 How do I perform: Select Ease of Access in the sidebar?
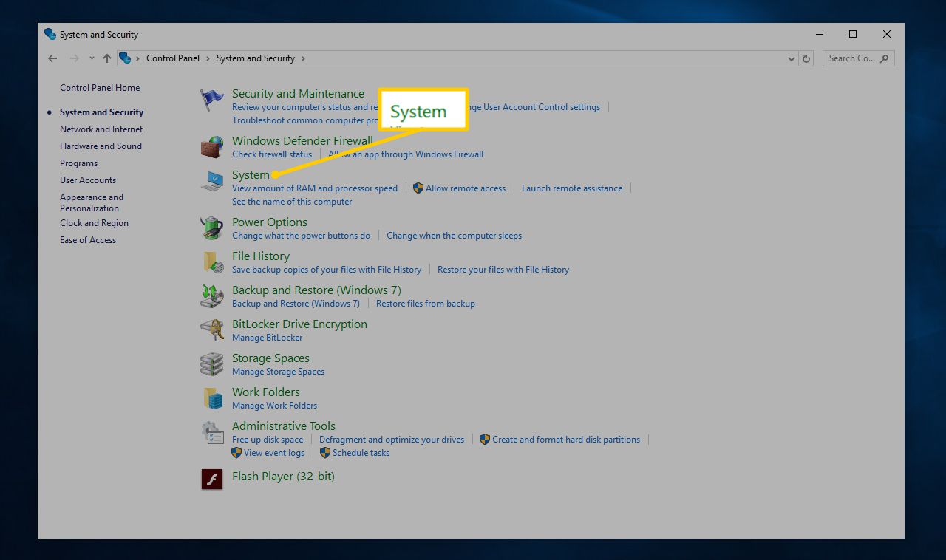tap(88, 240)
